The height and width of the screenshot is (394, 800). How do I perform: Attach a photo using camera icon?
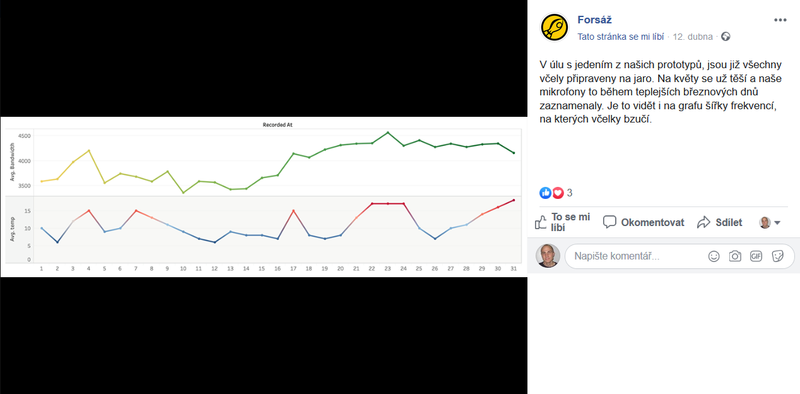(x=735, y=256)
